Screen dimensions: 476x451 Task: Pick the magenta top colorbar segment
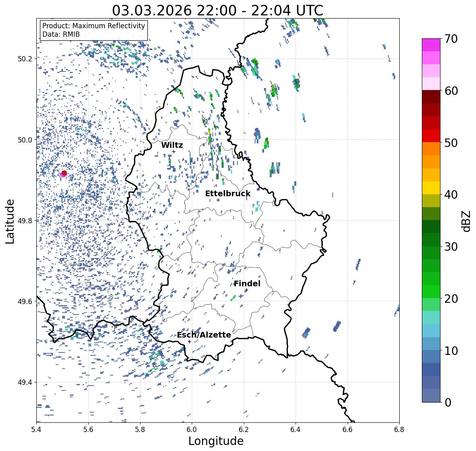tap(431, 45)
